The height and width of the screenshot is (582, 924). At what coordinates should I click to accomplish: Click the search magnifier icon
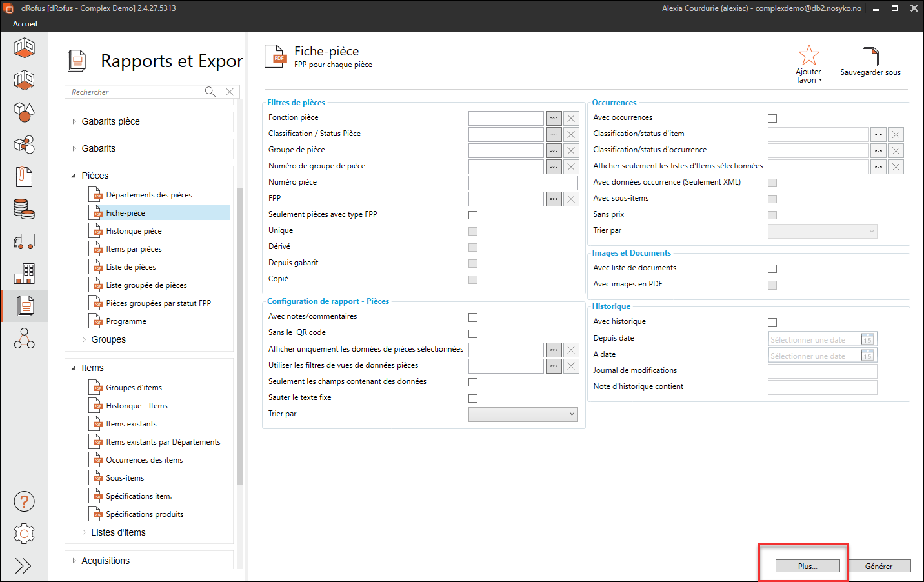(210, 92)
